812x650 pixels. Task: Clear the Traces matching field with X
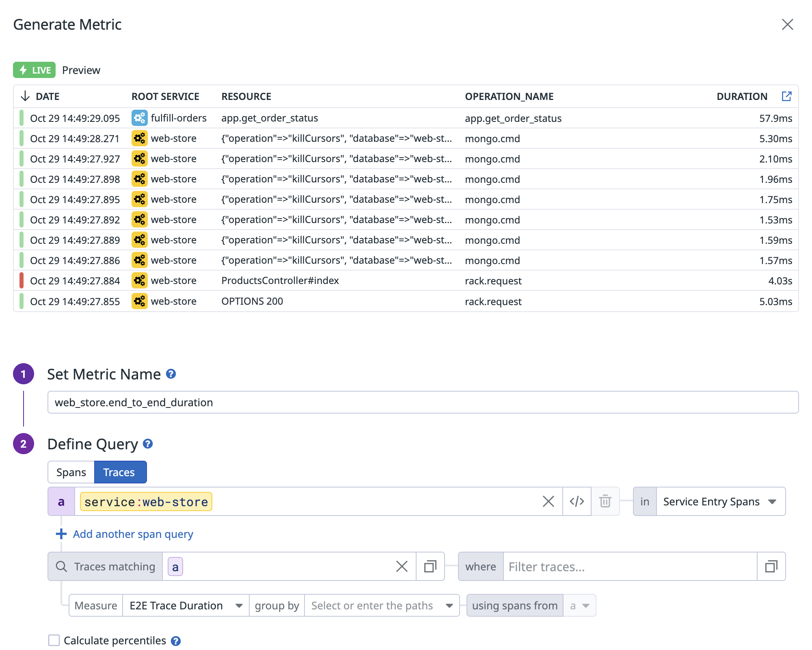point(402,566)
